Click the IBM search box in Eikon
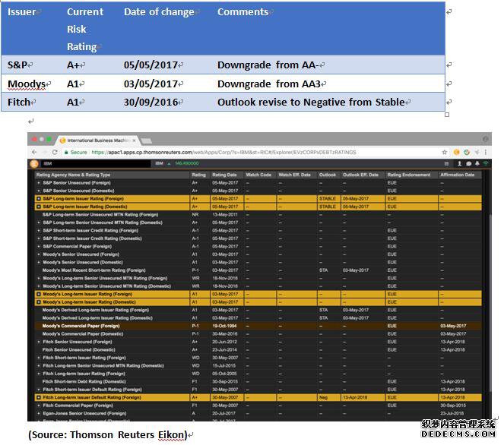 tap(95, 164)
